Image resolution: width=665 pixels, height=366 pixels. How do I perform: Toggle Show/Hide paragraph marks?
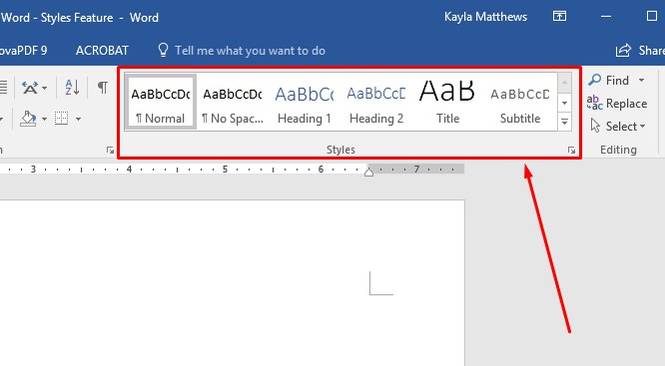pyautogui.click(x=102, y=87)
